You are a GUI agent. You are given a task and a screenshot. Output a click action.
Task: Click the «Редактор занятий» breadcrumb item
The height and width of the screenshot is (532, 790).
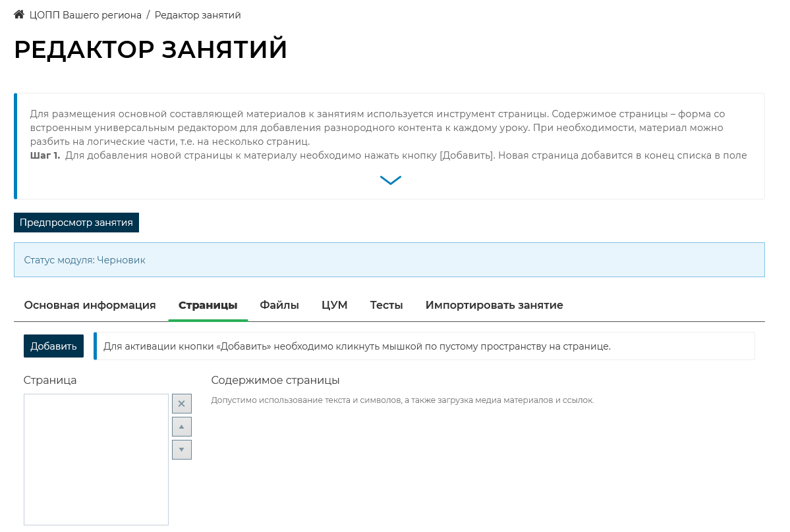coord(198,15)
